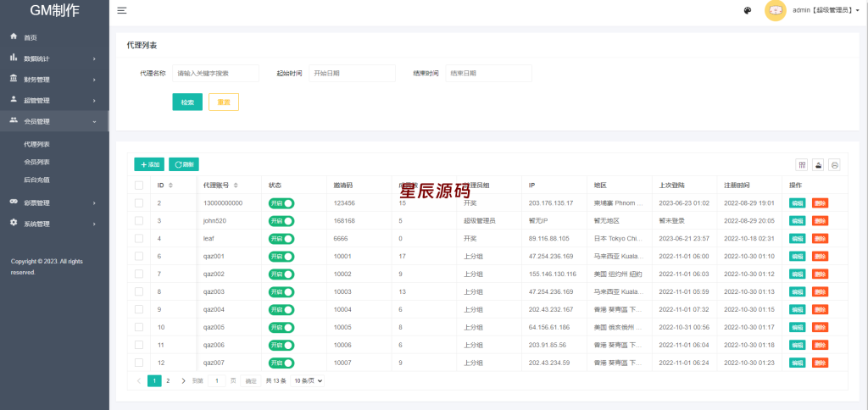
Task: Click the 代理名称 keyword search field
Action: [216, 73]
